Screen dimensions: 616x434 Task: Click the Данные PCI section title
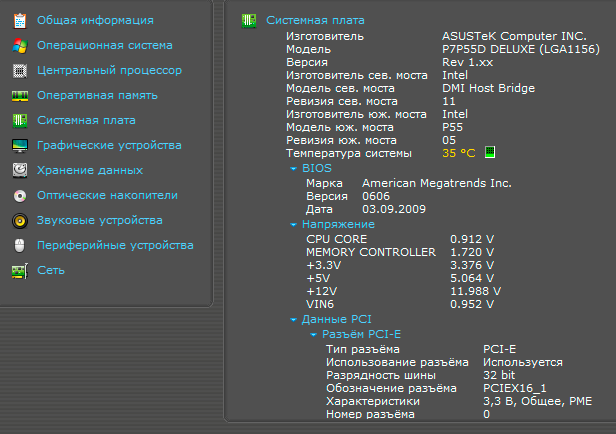336,319
